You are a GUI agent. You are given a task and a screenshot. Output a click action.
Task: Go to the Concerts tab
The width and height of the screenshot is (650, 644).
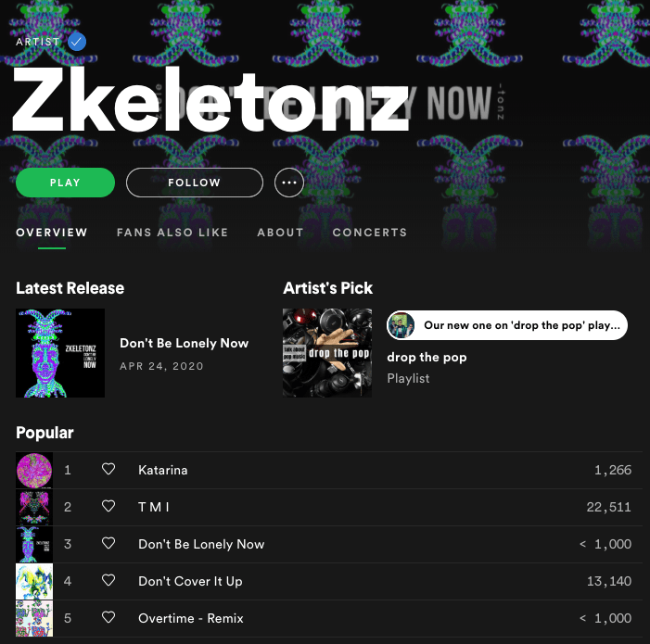(370, 233)
